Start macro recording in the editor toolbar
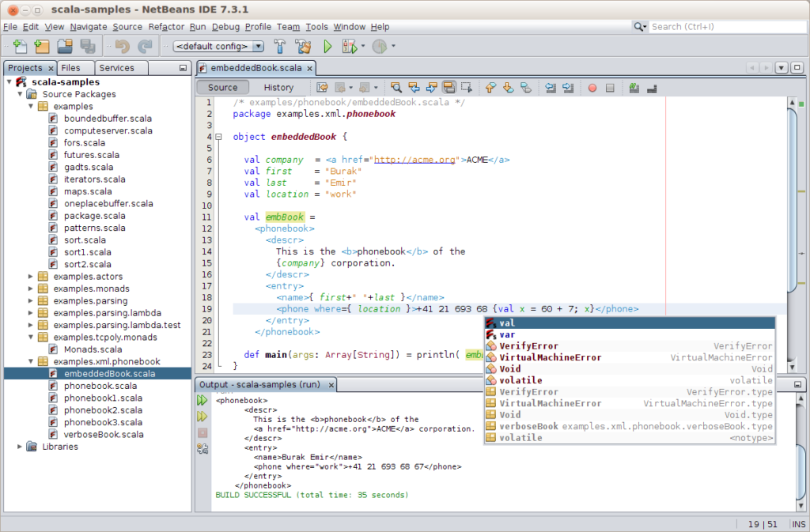Screen dimensions: 810x532 pos(592,87)
